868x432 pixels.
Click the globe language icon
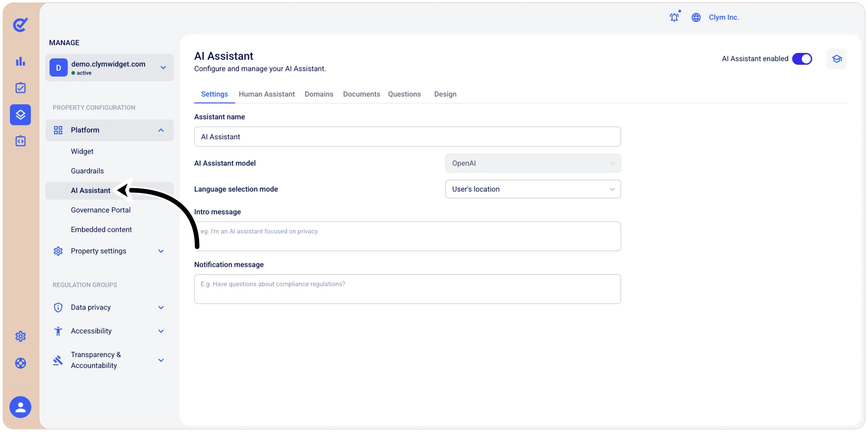[x=696, y=17]
